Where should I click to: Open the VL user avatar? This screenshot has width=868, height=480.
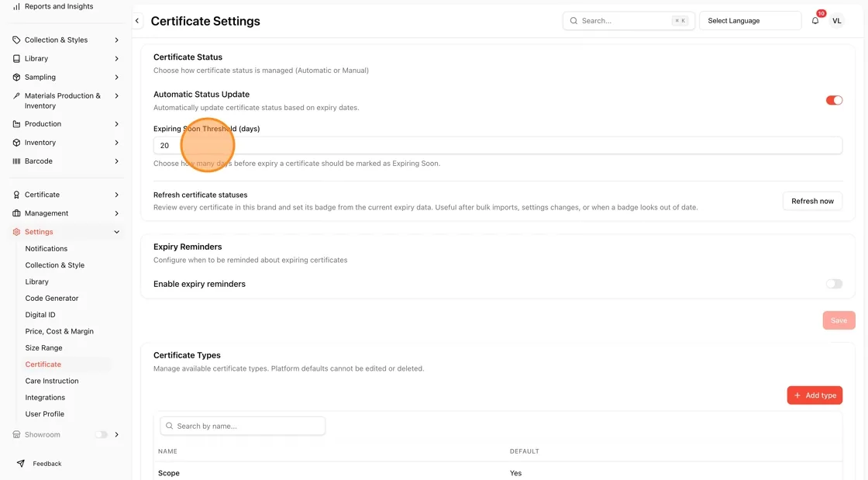837,21
